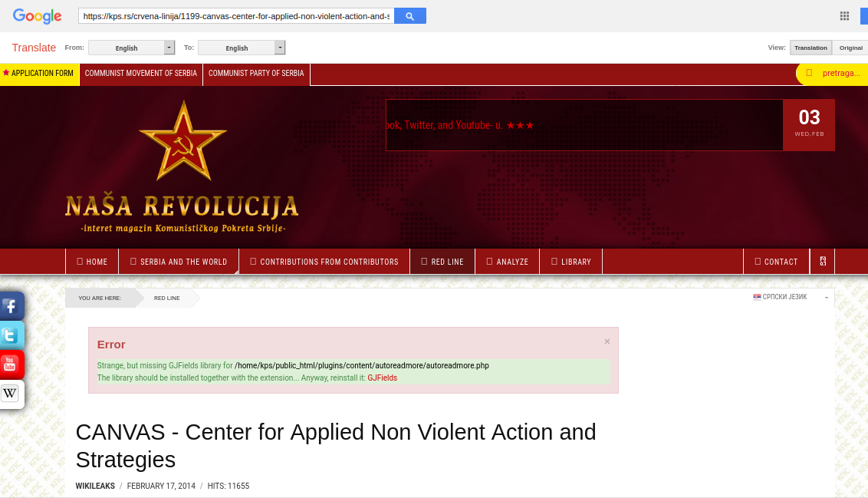The height and width of the screenshot is (498, 868).
Task: Open the To language dropdown
Action: (x=242, y=48)
